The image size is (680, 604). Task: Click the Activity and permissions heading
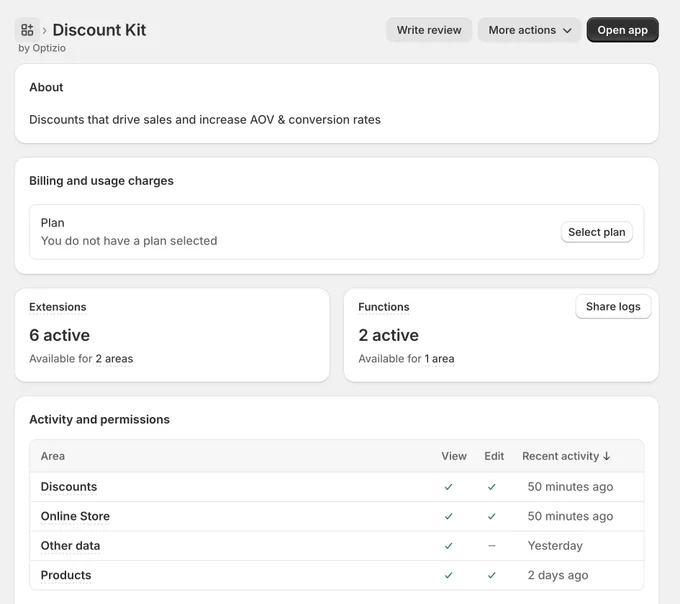click(99, 419)
